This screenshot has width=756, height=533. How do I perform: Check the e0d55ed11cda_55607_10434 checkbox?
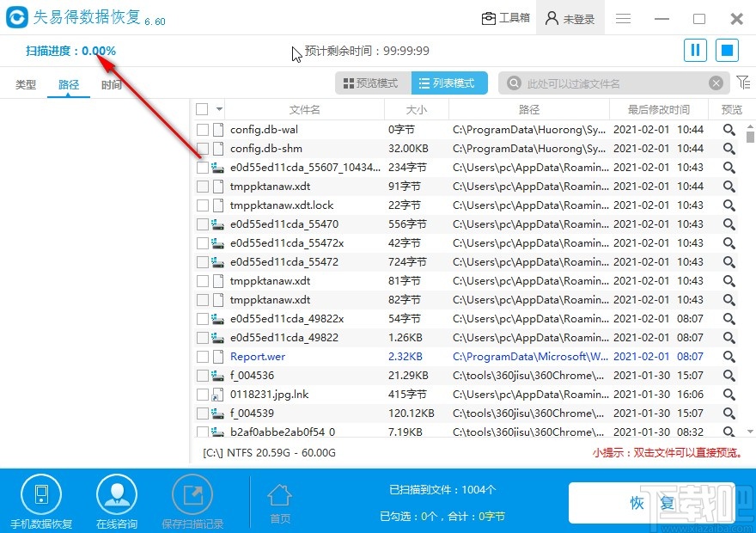(x=203, y=168)
